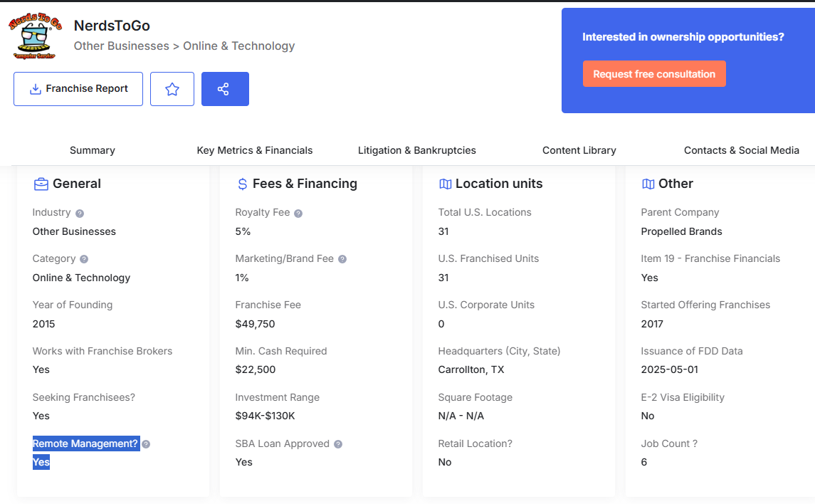Click the Royalty Fee value 5%
The image size is (815, 504).
point(243,231)
